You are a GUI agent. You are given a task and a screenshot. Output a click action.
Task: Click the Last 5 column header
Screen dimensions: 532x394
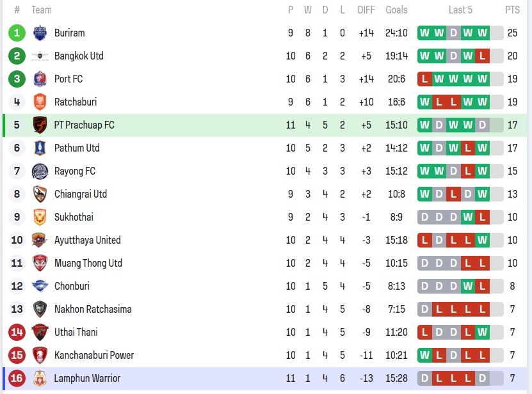[461, 10]
